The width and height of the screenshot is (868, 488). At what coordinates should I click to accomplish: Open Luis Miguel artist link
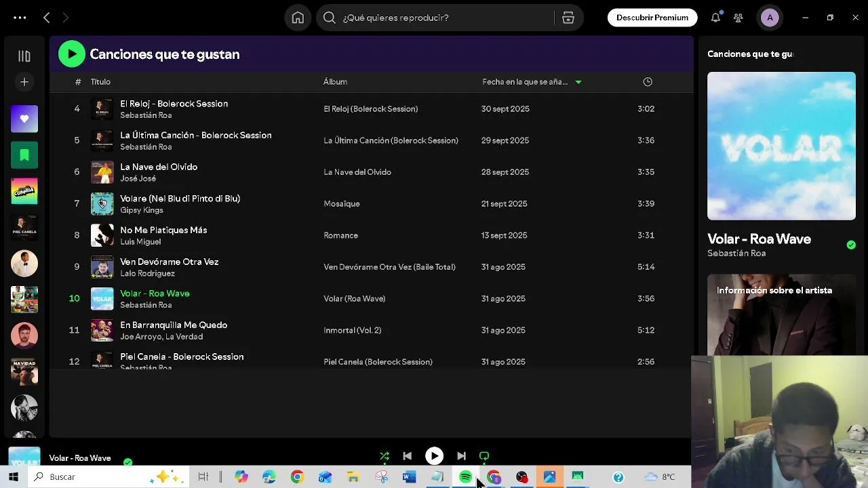pos(140,242)
